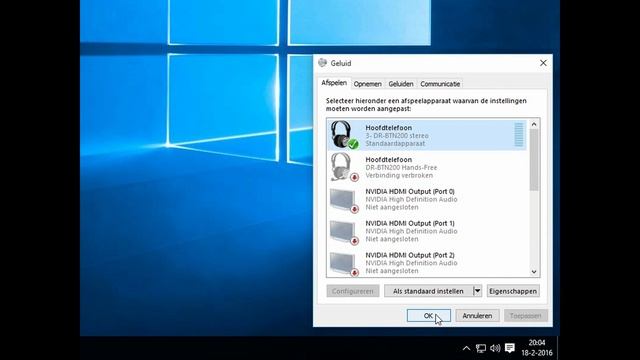Select the text '3- DR-BTN200 stereo'
640x360 pixels.
pos(397,136)
